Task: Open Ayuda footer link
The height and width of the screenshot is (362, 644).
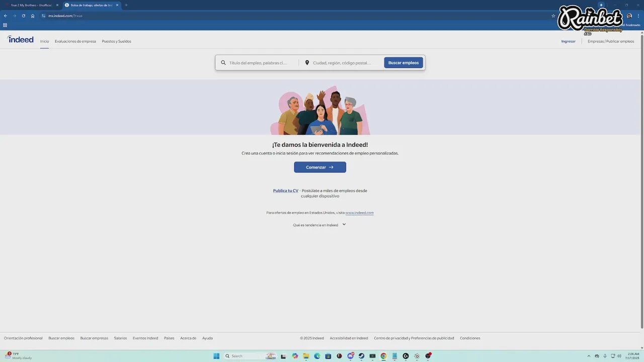Action: tap(207, 338)
